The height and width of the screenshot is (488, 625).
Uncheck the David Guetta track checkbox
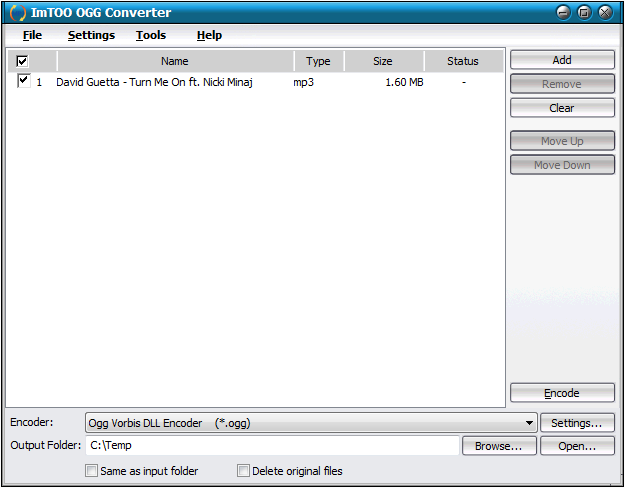pyautogui.click(x=24, y=81)
